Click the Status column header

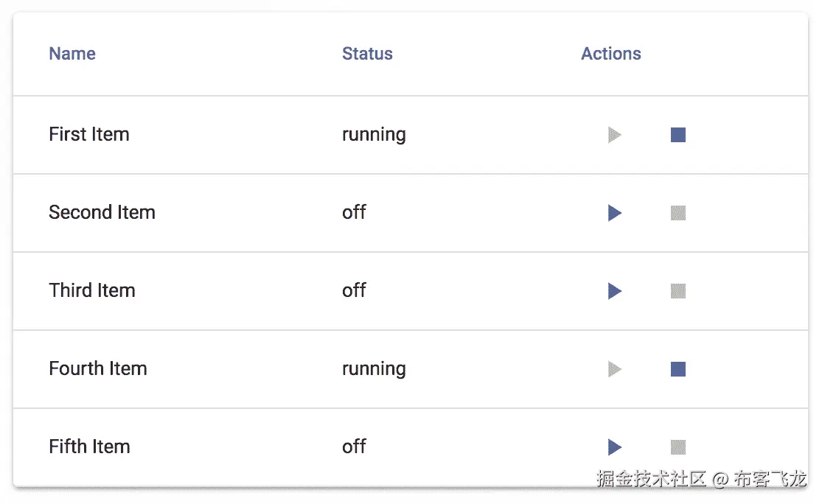pyautogui.click(x=367, y=54)
